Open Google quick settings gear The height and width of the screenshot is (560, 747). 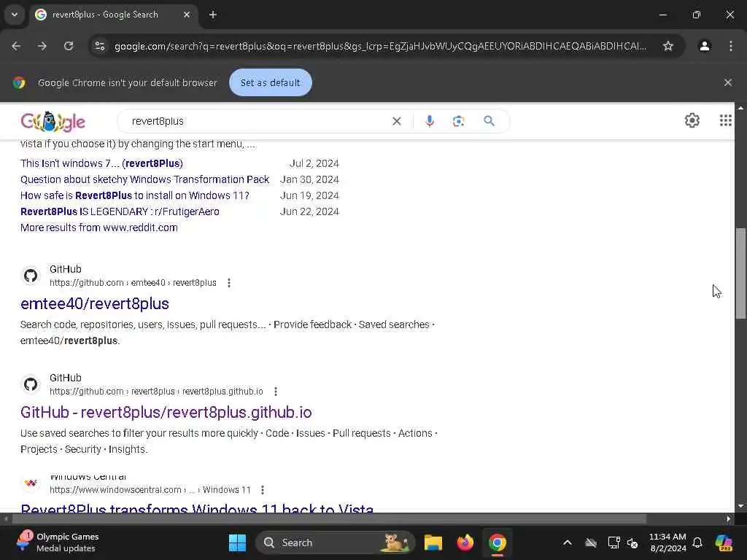point(692,120)
